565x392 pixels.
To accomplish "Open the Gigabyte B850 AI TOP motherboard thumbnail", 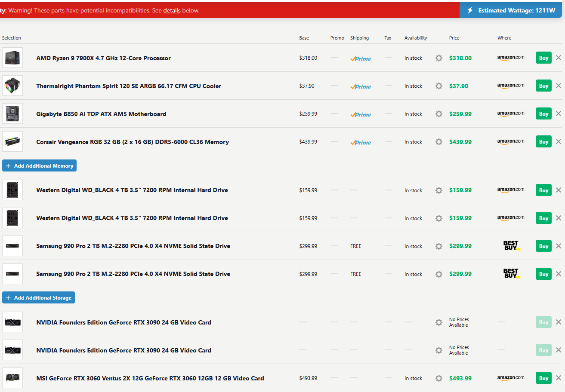I will pos(12,113).
